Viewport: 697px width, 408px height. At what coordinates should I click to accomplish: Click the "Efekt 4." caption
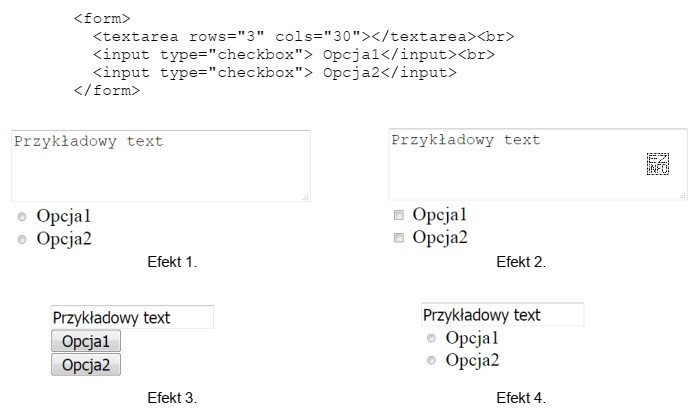pyautogui.click(x=521, y=397)
